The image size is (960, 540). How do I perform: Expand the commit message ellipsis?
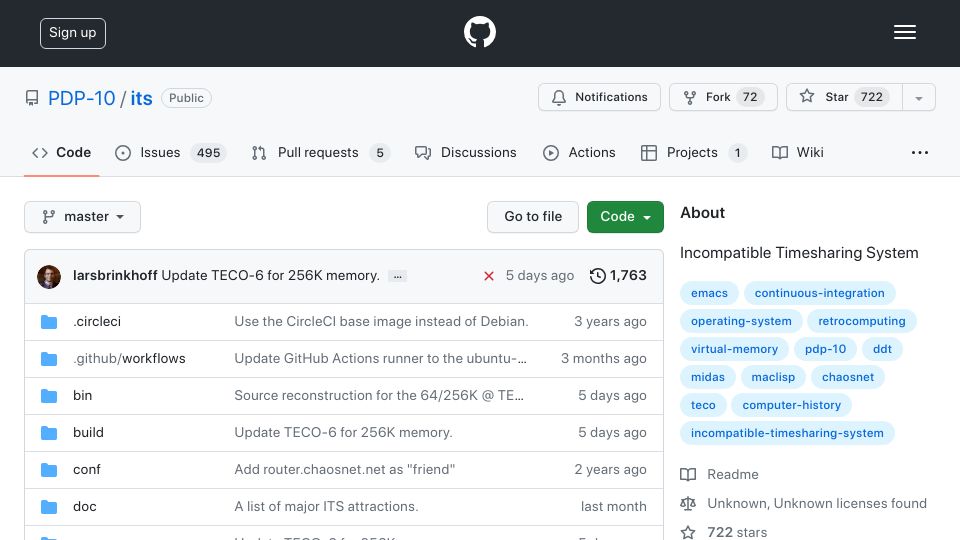(x=397, y=276)
